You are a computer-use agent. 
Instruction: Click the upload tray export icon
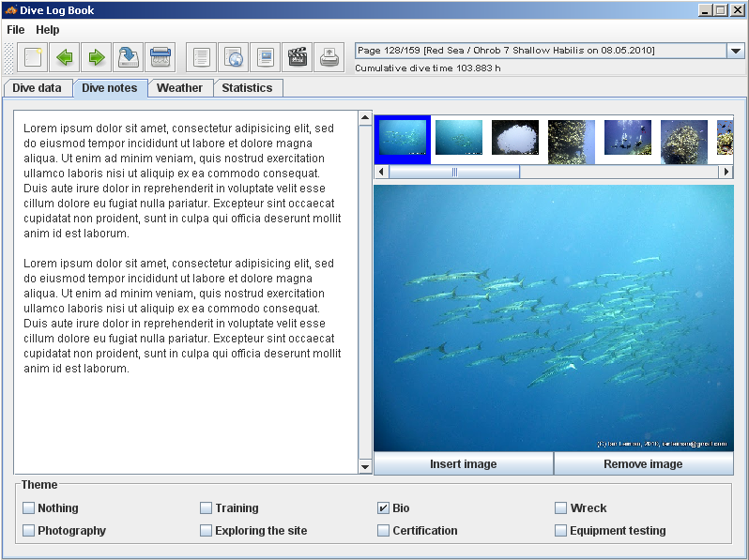[329, 57]
